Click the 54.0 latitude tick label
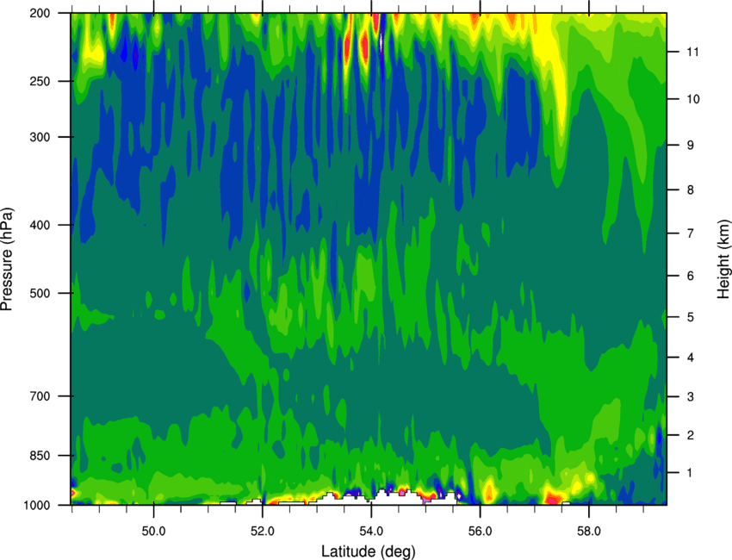 tap(371, 532)
